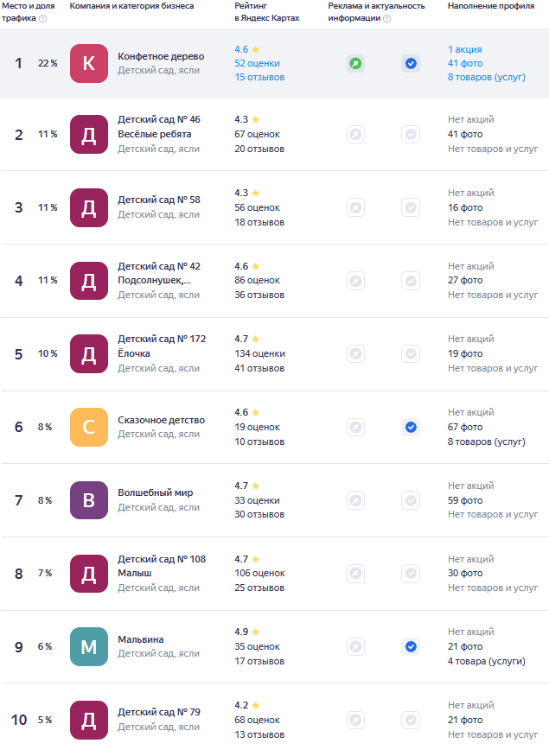This screenshot has height=756, width=549.
Task: Click the grey verification icon for Волшебный мир
Action: [x=411, y=500]
